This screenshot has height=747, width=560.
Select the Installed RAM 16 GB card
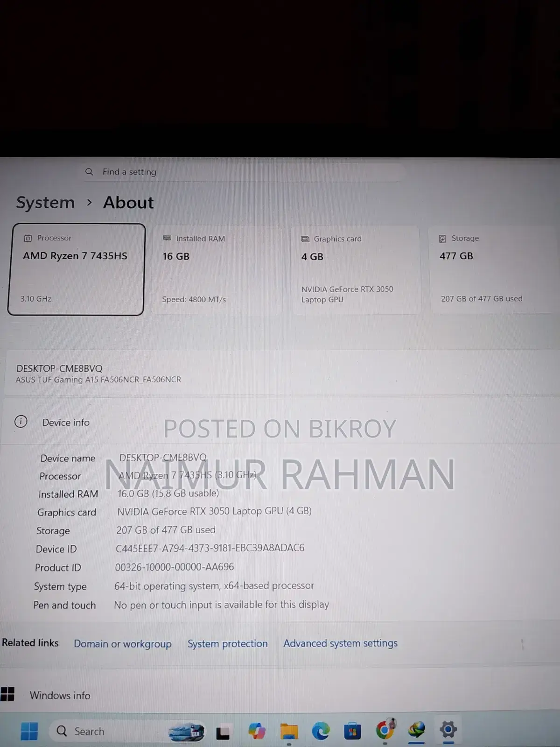pos(217,270)
